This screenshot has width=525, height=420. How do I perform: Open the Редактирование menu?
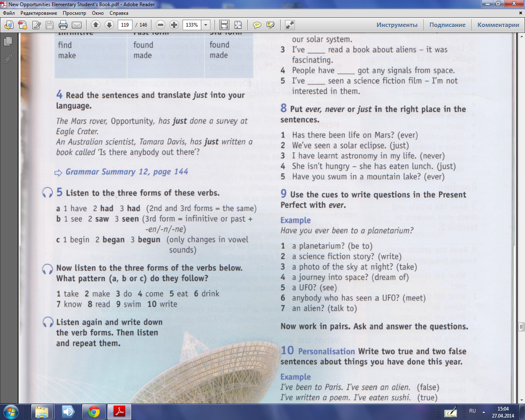tap(39, 13)
